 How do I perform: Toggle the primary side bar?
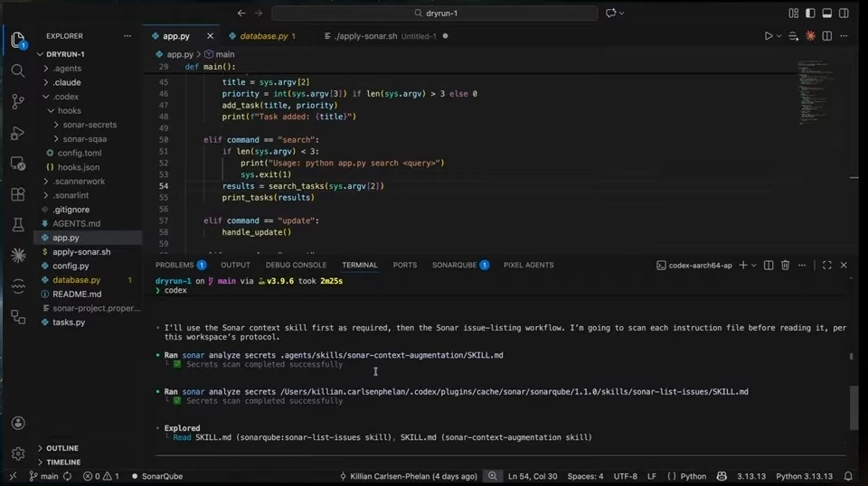pos(810,13)
